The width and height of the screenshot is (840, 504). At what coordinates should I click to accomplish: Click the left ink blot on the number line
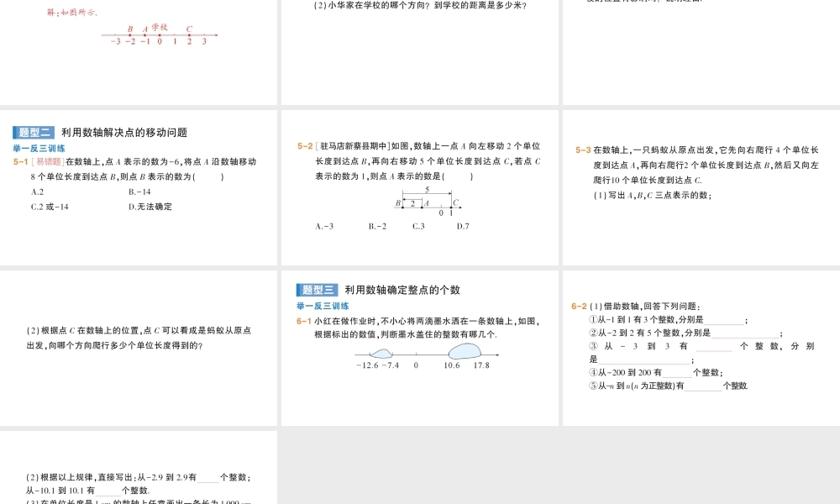tap(381, 353)
